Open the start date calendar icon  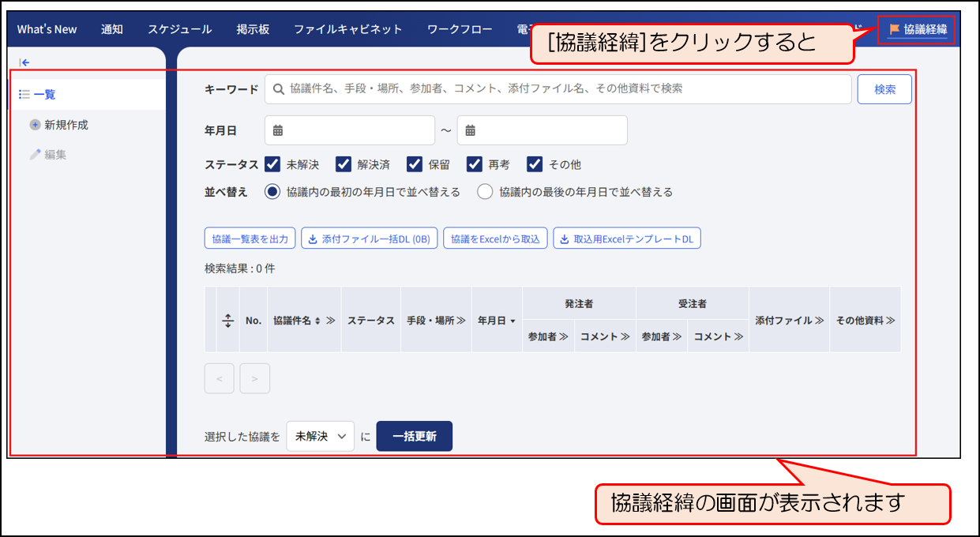[278, 130]
